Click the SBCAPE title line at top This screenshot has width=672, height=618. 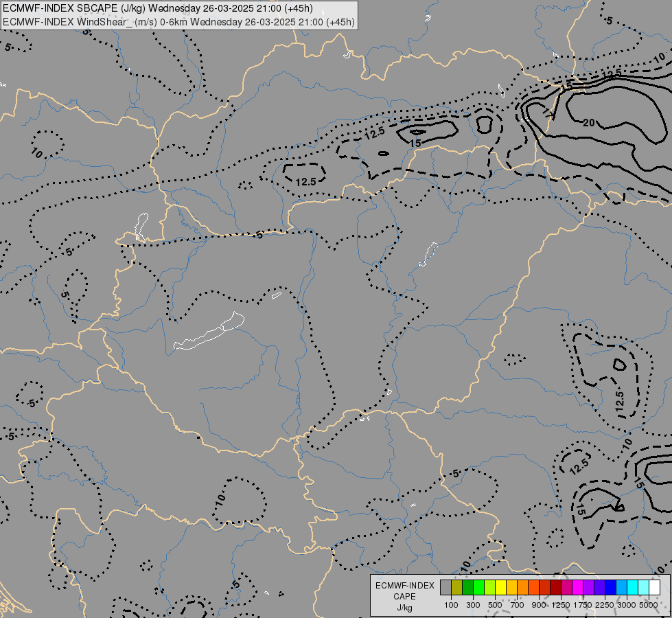[158, 8]
